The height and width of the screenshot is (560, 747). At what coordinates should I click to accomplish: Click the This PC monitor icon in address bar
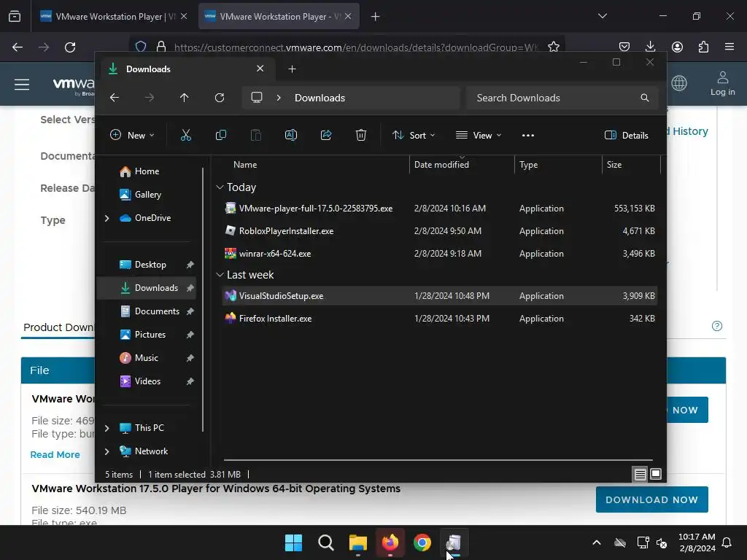pyautogui.click(x=257, y=98)
